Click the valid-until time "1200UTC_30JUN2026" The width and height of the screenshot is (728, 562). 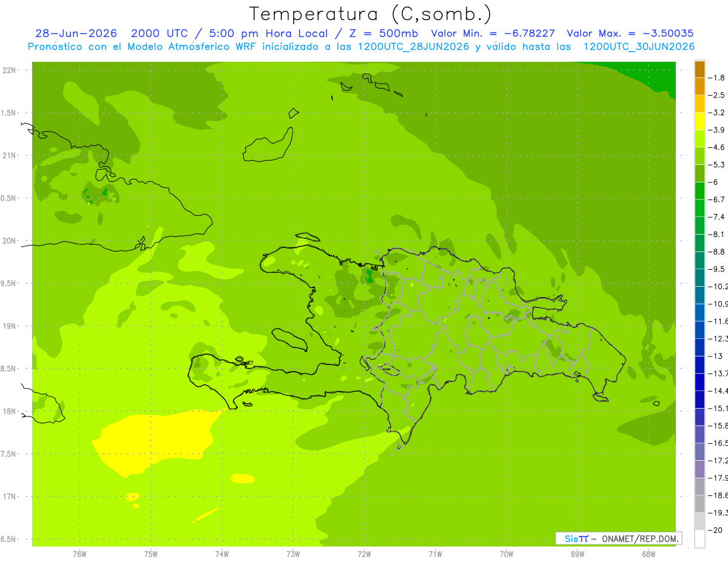click(639, 47)
